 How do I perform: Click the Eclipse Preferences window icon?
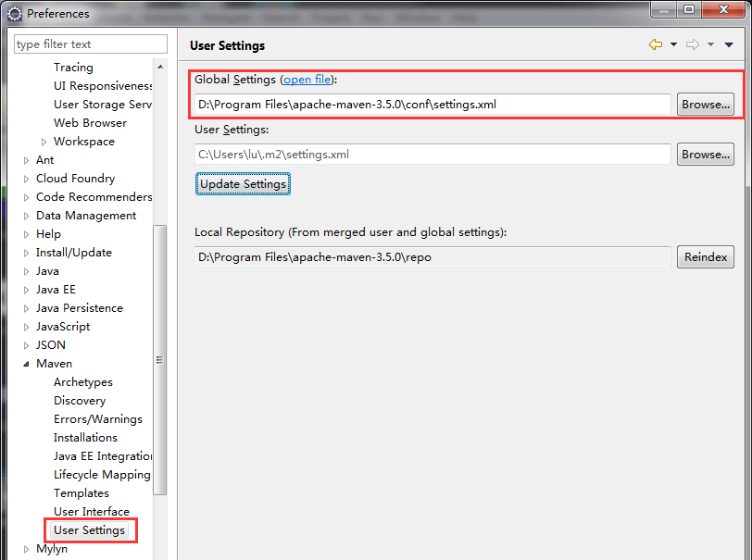click(15, 13)
